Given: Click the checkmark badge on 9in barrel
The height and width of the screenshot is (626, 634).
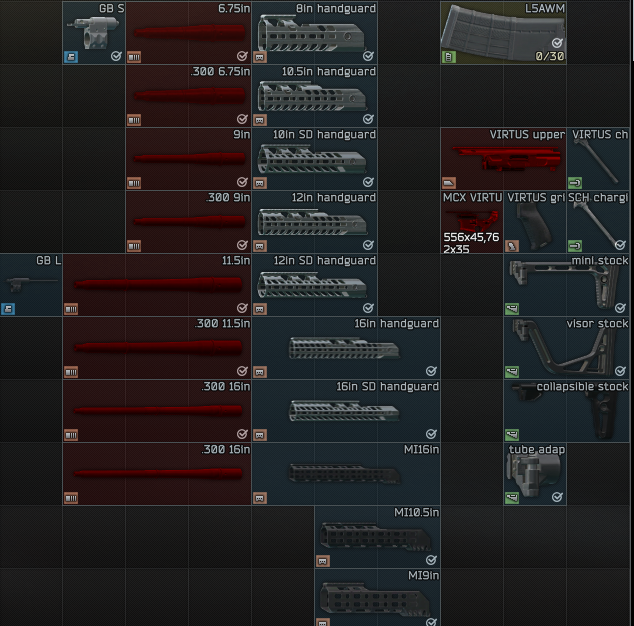Looking at the screenshot, I should [242, 182].
